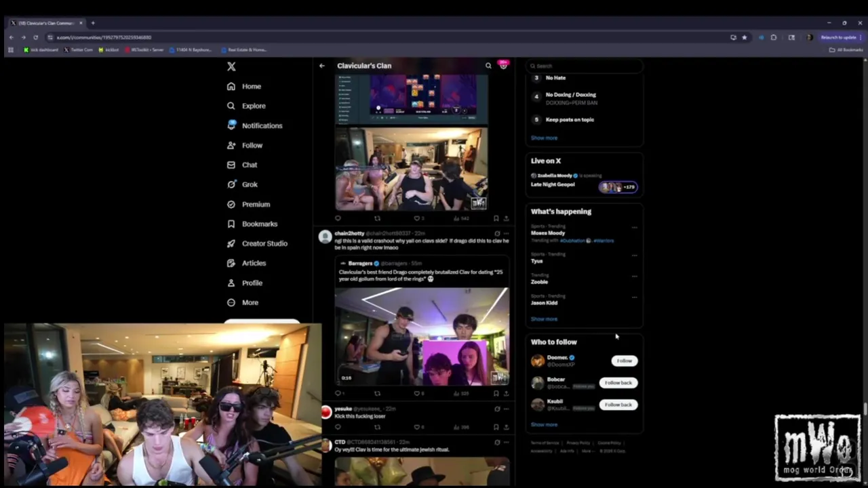Reply to the yesuke post

(x=338, y=427)
